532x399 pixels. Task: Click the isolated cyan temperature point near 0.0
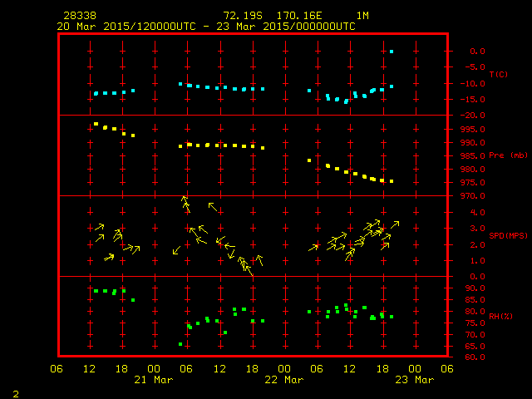(392, 52)
